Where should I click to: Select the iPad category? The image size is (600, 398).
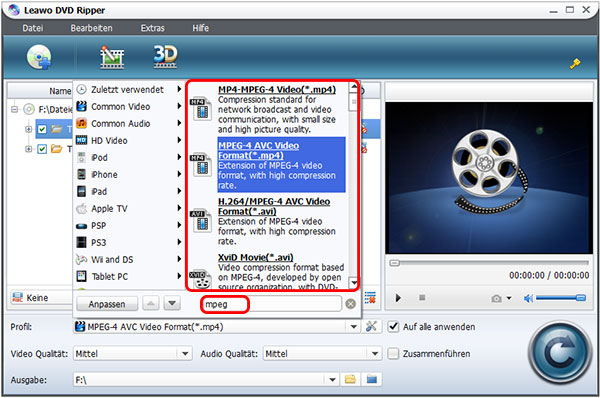coord(129,191)
